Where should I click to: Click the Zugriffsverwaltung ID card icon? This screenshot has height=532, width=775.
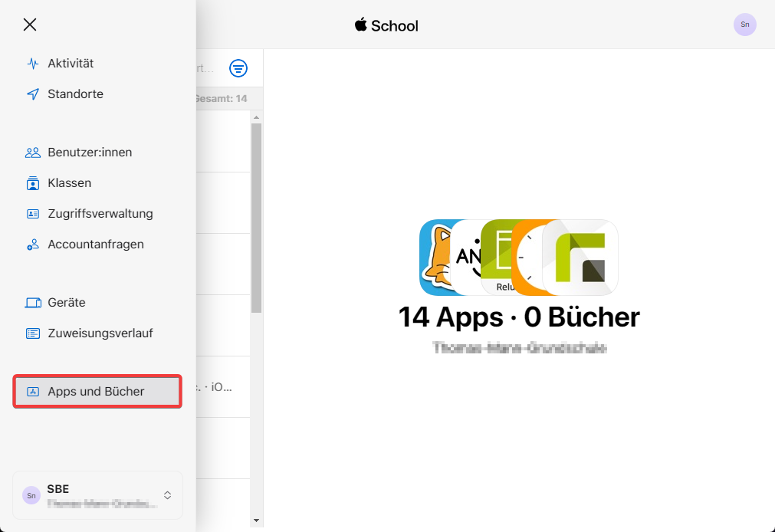(x=33, y=214)
